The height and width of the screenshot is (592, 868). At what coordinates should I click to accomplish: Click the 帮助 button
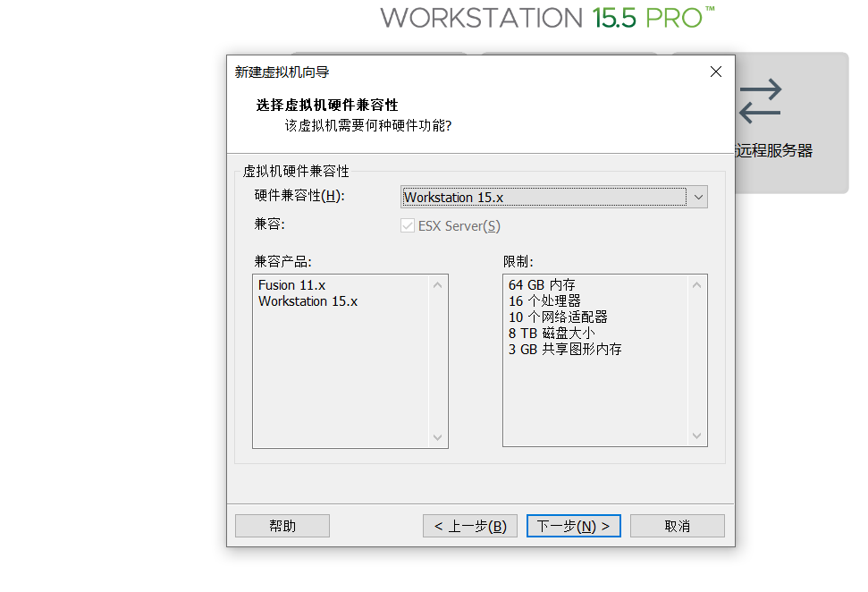point(282,526)
